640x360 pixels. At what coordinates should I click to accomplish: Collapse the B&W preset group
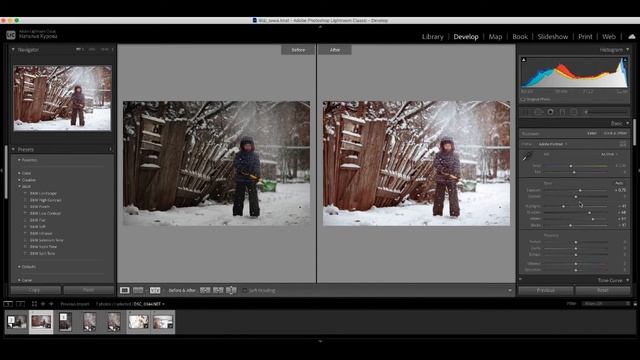[19, 186]
